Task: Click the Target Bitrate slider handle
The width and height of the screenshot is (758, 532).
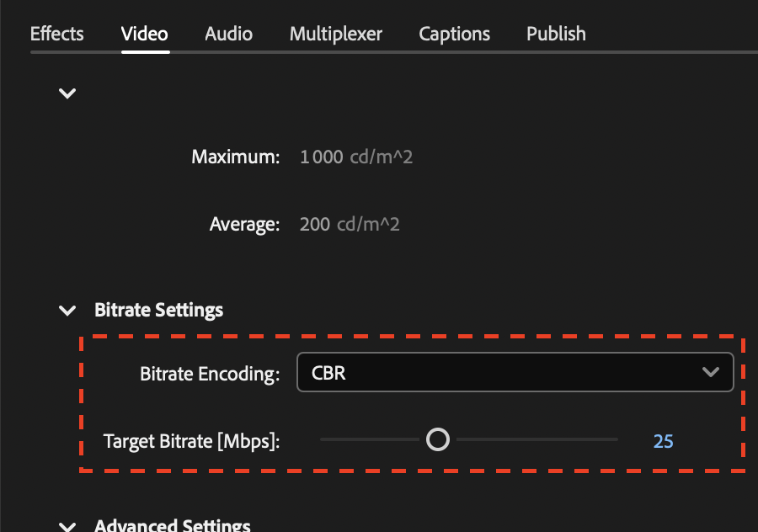Action: click(438, 439)
